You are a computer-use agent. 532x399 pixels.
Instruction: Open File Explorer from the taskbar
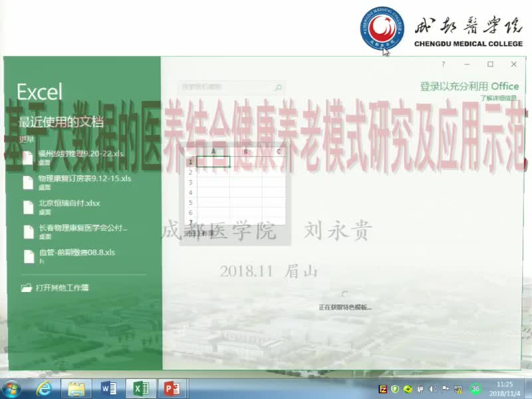pyautogui.click(x=76, y=388)
